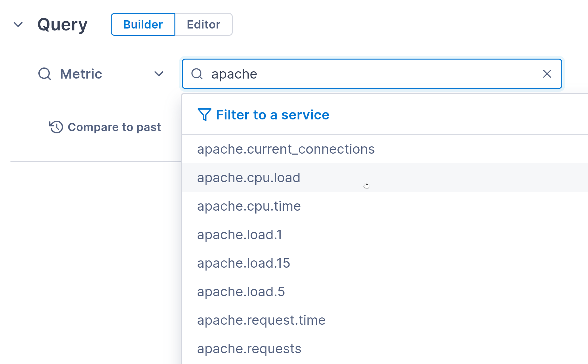
Task: Pick apache.load.1 from suggestions
Action: [x=239, y=235]
